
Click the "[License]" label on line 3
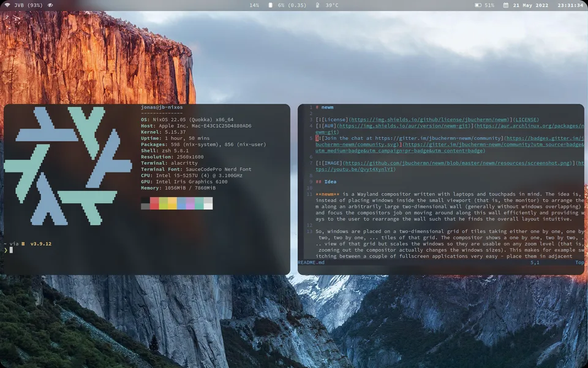[335, 120]
